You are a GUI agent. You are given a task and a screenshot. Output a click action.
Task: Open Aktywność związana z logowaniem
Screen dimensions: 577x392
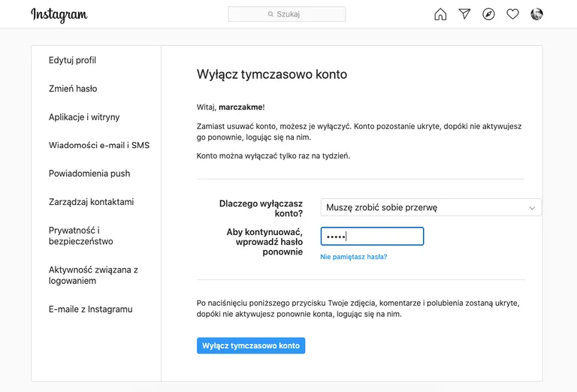[93, 275]
